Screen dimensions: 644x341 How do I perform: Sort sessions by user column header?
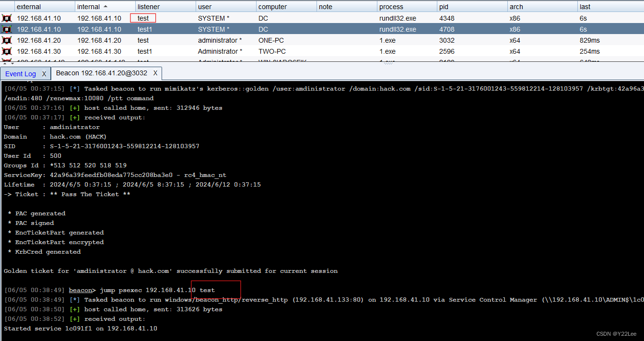pos(226,7)
